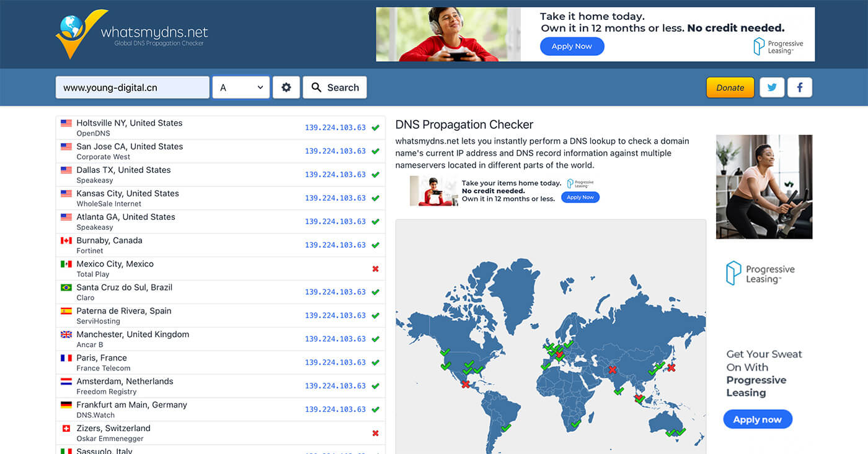Click the top banner ad image of boy
The width and height of the screenshot is (868, 454).
coord(448,34)
